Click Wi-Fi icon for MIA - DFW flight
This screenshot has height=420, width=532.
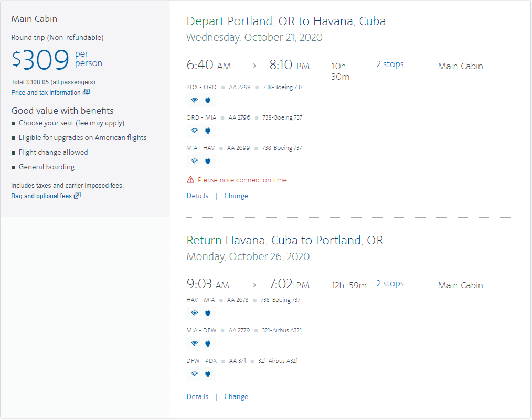[x=195, y=343]
